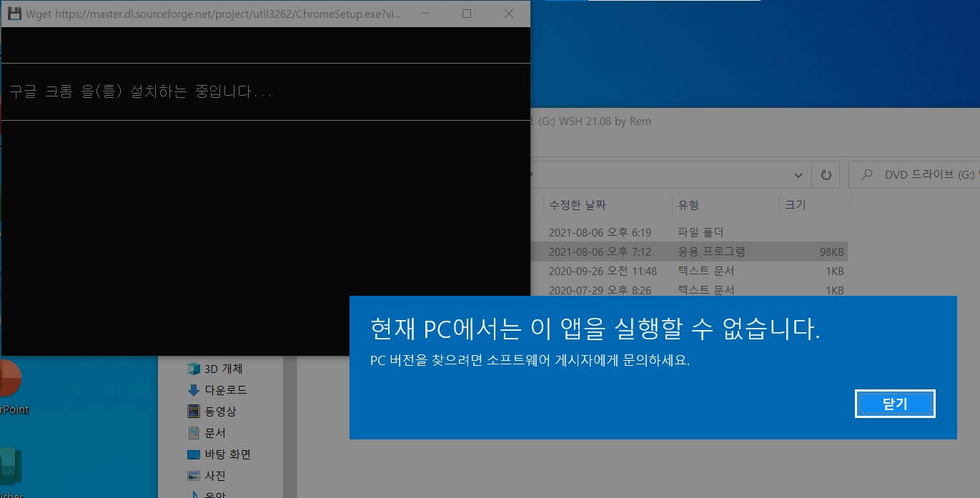Image resolution: width=980 pixels, height=498 pixels.
Task: Click the PowerPoint desktop icon
Action: click(x=11, y=386)
